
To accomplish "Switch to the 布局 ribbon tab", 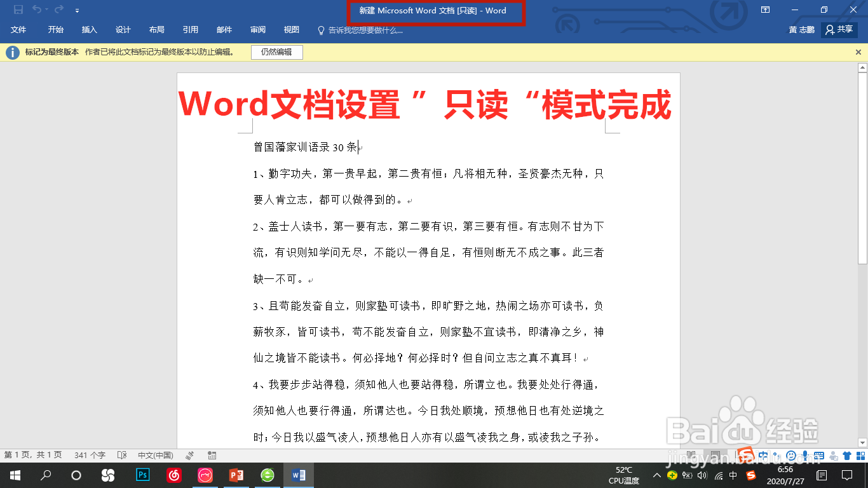I will [x=157, y=30].
